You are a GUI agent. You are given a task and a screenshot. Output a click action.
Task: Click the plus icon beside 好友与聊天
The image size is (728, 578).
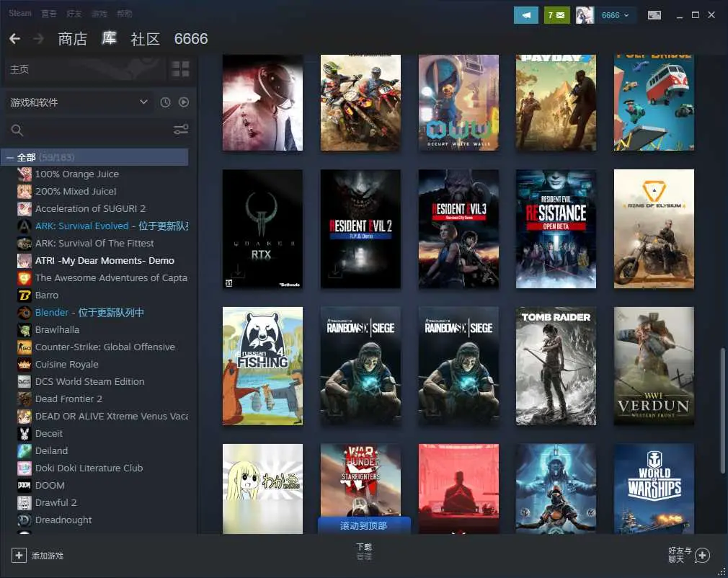703,555
